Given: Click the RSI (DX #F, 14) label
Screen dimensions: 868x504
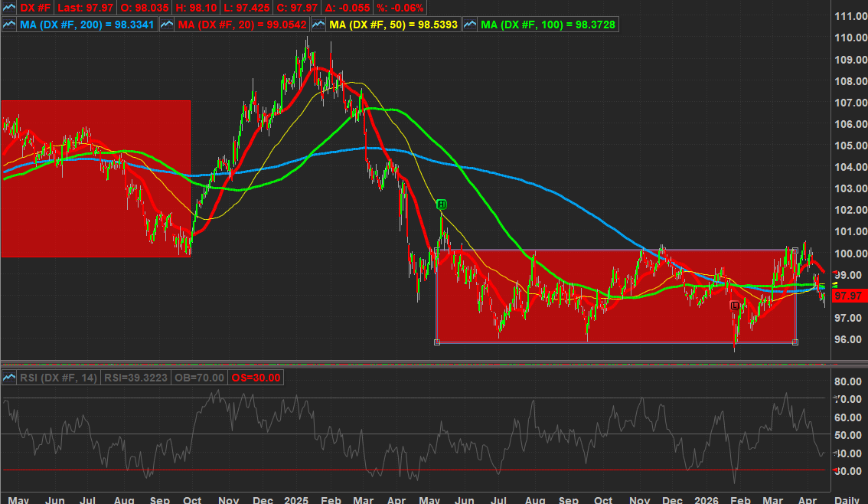Looking at the screenshot, I should [60, 377].
